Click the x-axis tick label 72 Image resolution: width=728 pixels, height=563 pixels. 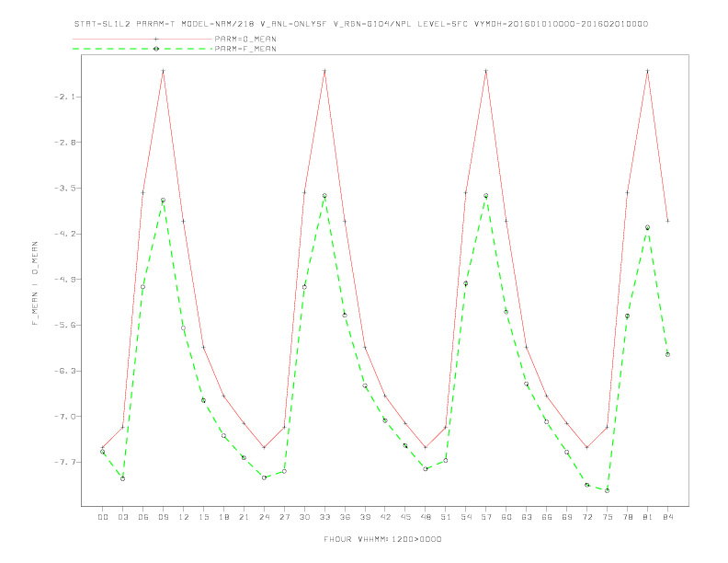point(586,517)
